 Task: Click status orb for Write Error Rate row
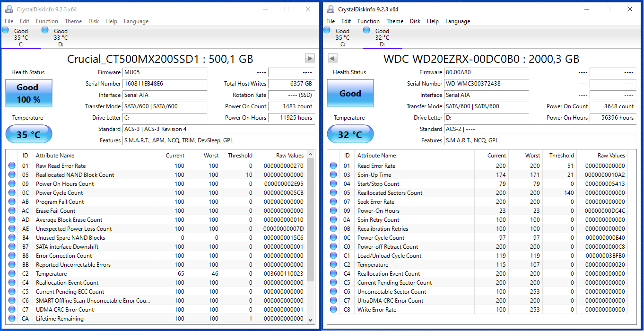[333, 310]
